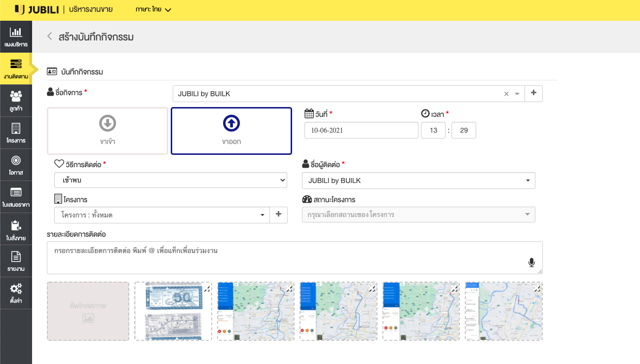The width and height of the screenshot is (640, 364).
Task: Click the อัพโหลดภาพ upload image box
Action: coord(88,311)
